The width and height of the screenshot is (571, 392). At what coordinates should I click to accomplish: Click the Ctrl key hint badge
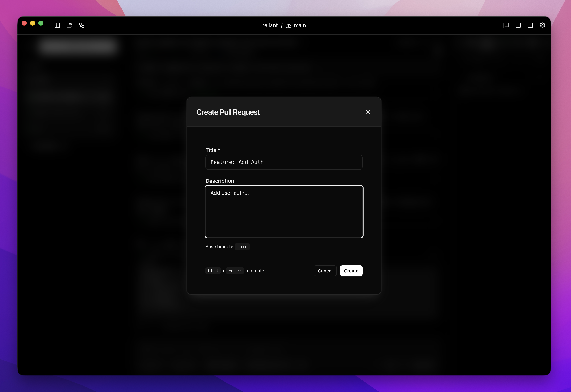[x=213, y=271]
